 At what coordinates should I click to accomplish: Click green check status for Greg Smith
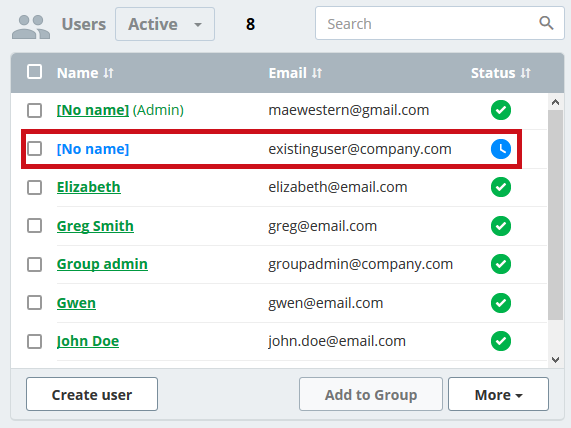point(501,226)
